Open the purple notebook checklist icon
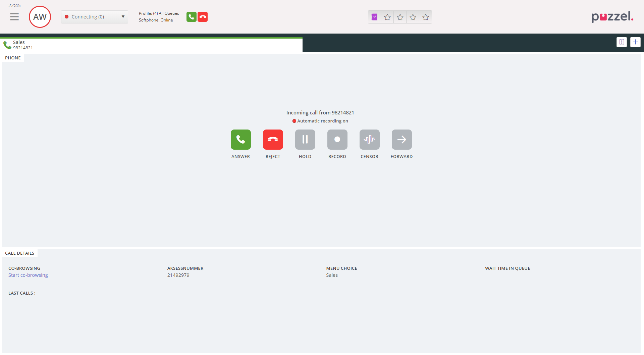This screenshot has width=644, height=355. 374,17
